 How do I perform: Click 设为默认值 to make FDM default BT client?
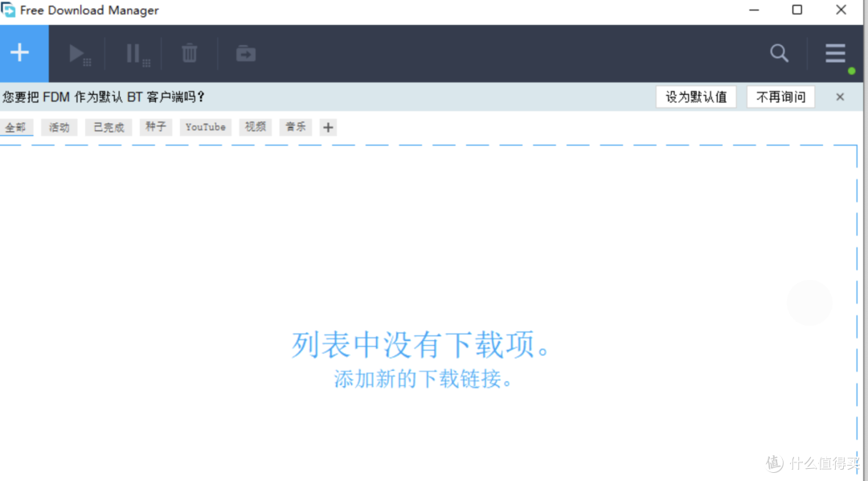(x=696, y=96)
